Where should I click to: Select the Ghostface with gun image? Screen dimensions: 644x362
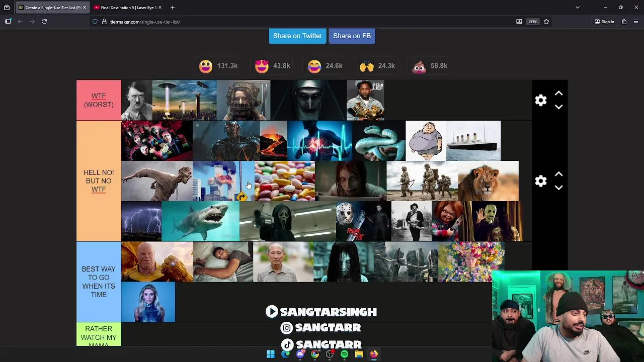(x=287, y=221)
